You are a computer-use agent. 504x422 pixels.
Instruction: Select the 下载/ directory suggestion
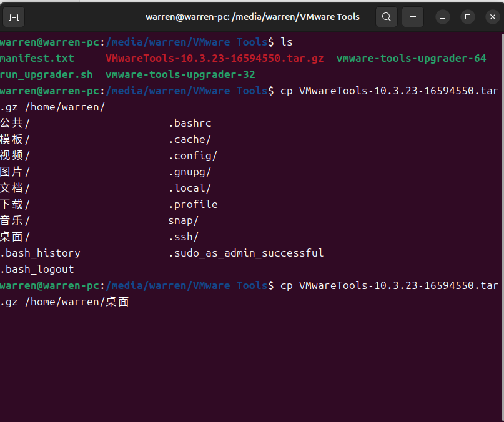pos(15,204)
